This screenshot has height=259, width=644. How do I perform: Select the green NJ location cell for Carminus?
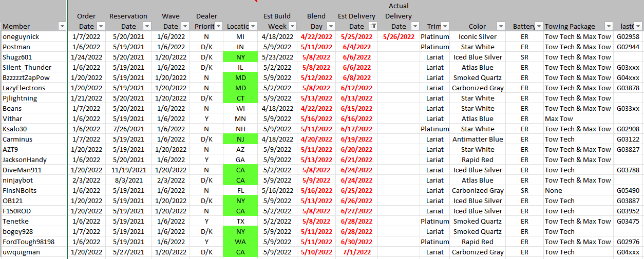click(240, 139)
